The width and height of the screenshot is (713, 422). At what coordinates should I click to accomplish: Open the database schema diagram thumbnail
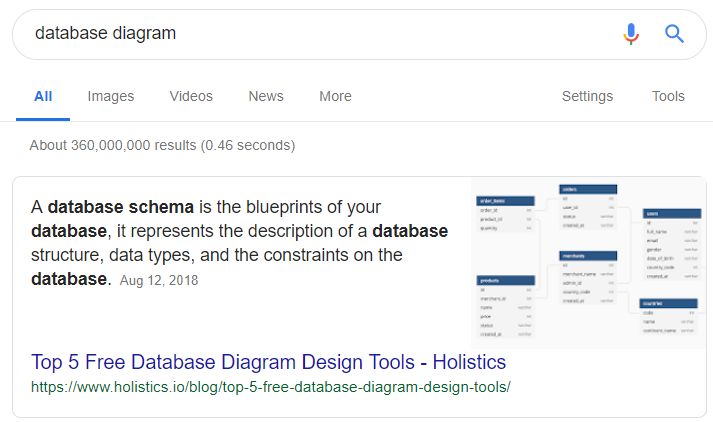point(588,263)
